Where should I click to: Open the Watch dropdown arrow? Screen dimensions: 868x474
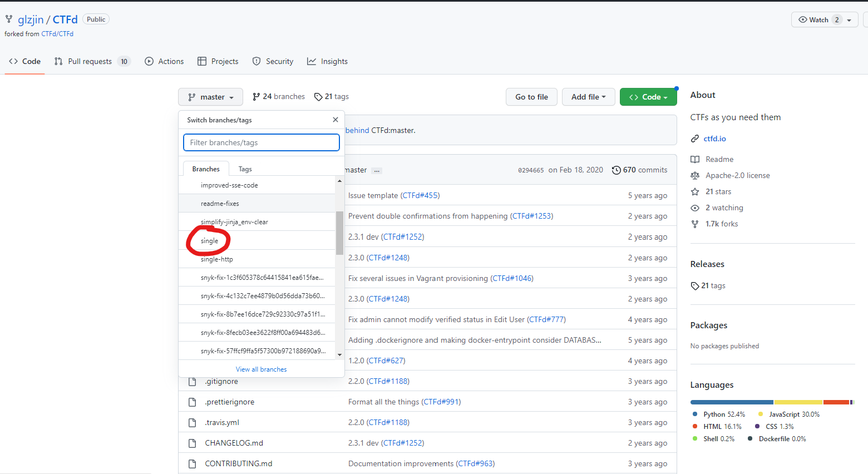click(x=849, y=20)
